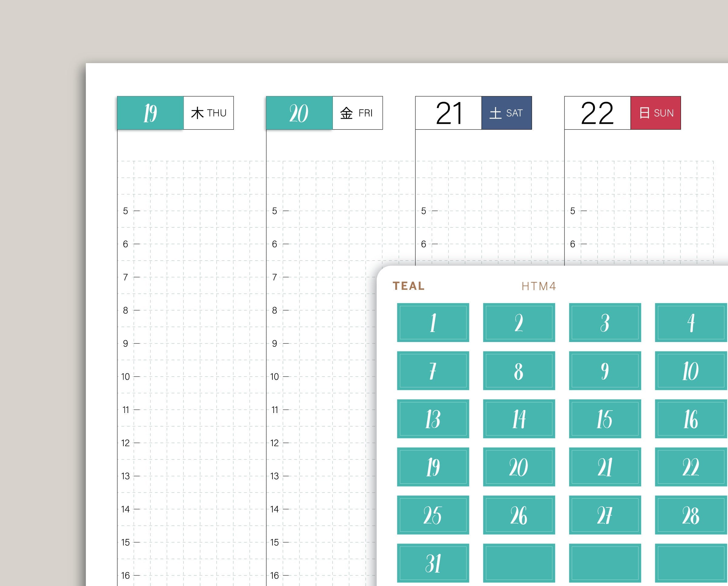Click hour 9 marker in Friday column
This screenshot has width=728, height=586.
pyautogui.click(x=275, y=344)
